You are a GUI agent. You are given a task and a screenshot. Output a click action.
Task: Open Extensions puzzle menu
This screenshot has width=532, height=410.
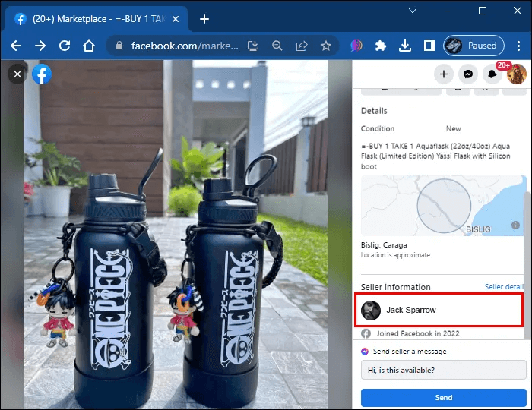point(381,46)
